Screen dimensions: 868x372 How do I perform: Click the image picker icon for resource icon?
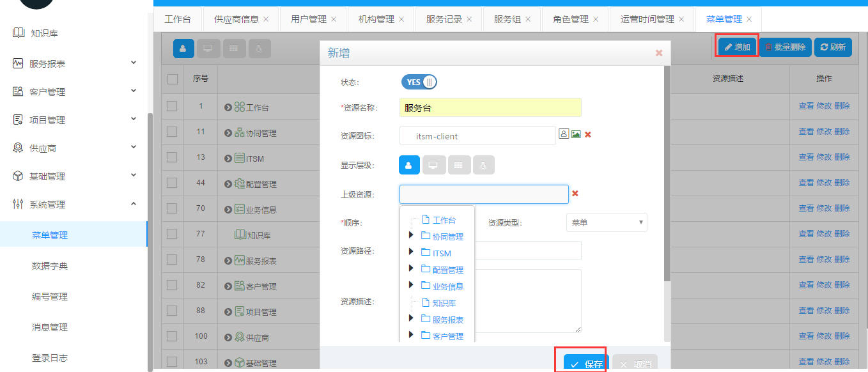coord(574,134)
